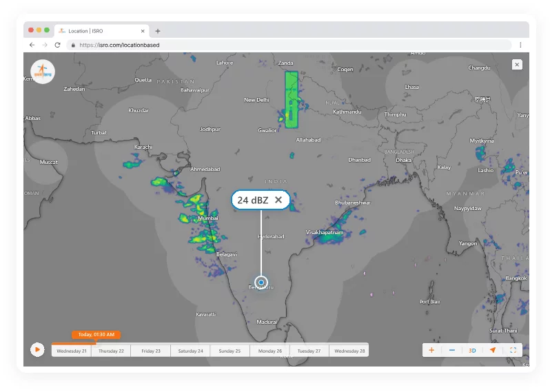Image resolution: width=550 pixels, height=392 pixels.
Task: Click the Dhaka city label
Action: click(403, 161)
